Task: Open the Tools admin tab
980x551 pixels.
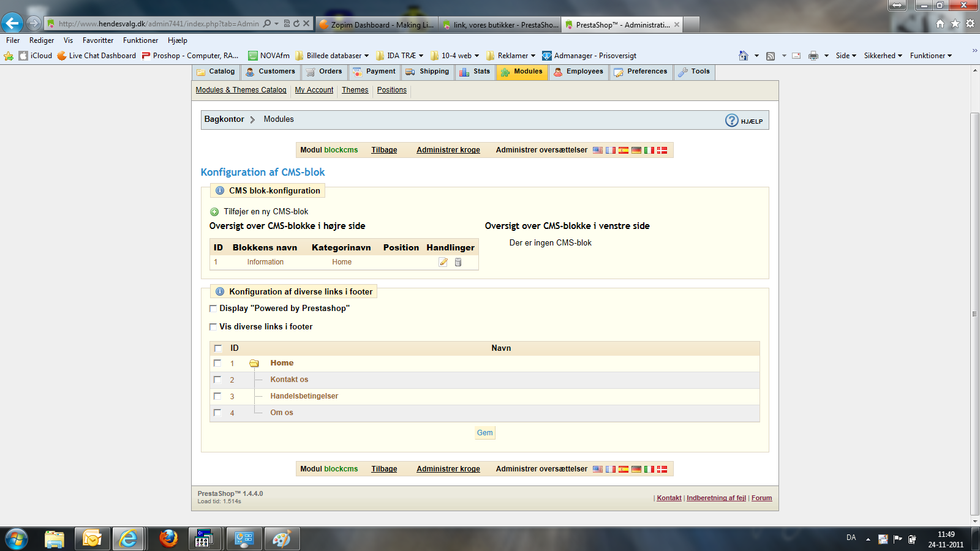Action: (694, 72)
